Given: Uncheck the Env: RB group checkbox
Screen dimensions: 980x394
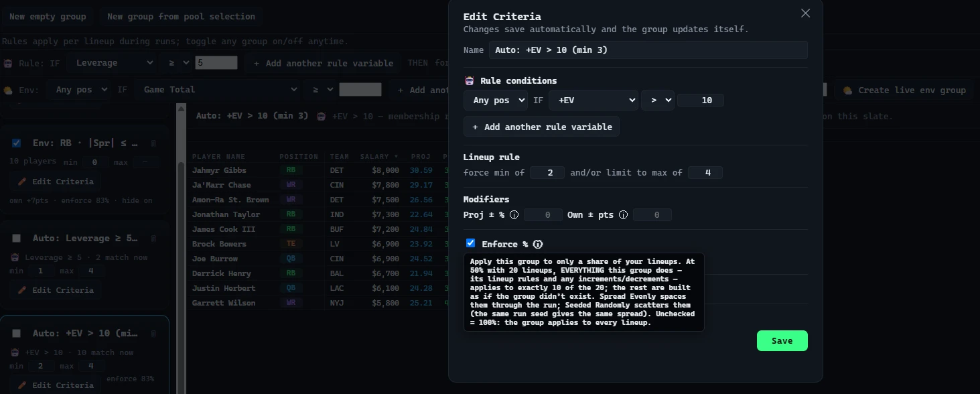Looking at the screenshot, I should click(x=16, y=143).
